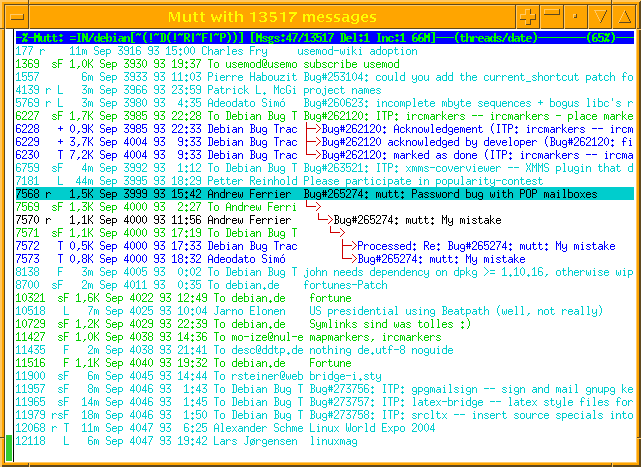The height and width of the screenshot is (467, 641).
Task: Select message 11435 'nothing de.utf-8 noguide'
Action: pyautogui.click(x=325, y=350)
